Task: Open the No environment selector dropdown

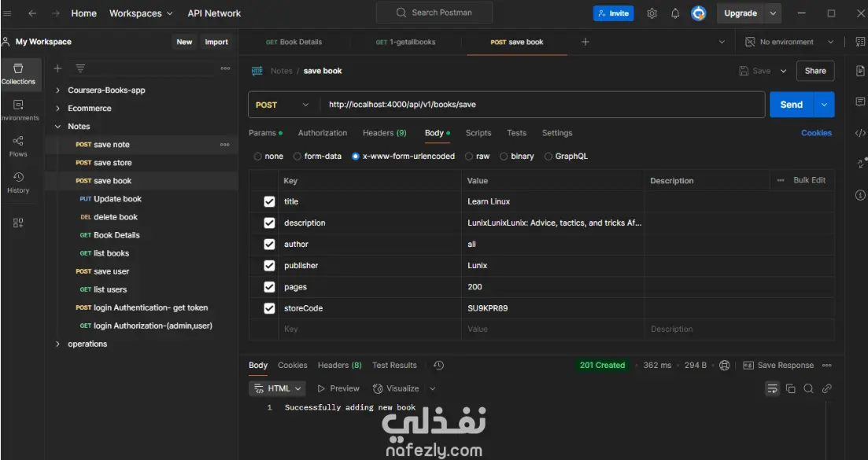Action: [x=789, y=42]
